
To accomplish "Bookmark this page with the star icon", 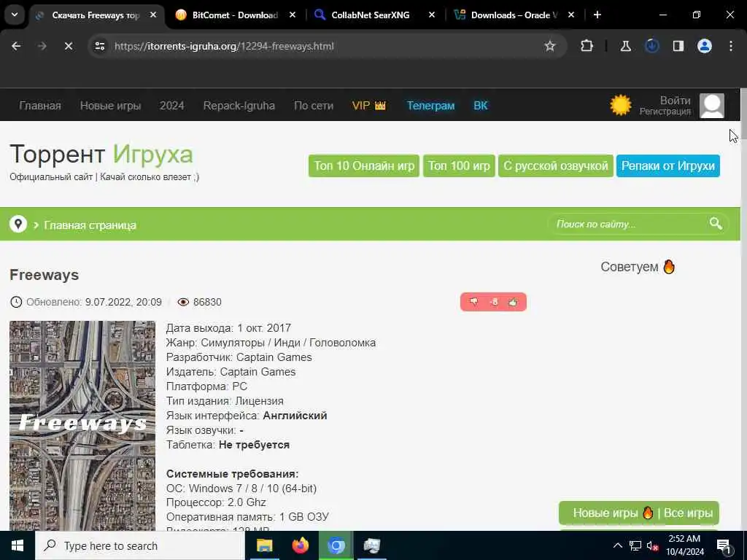I will [x=550, y=46].
